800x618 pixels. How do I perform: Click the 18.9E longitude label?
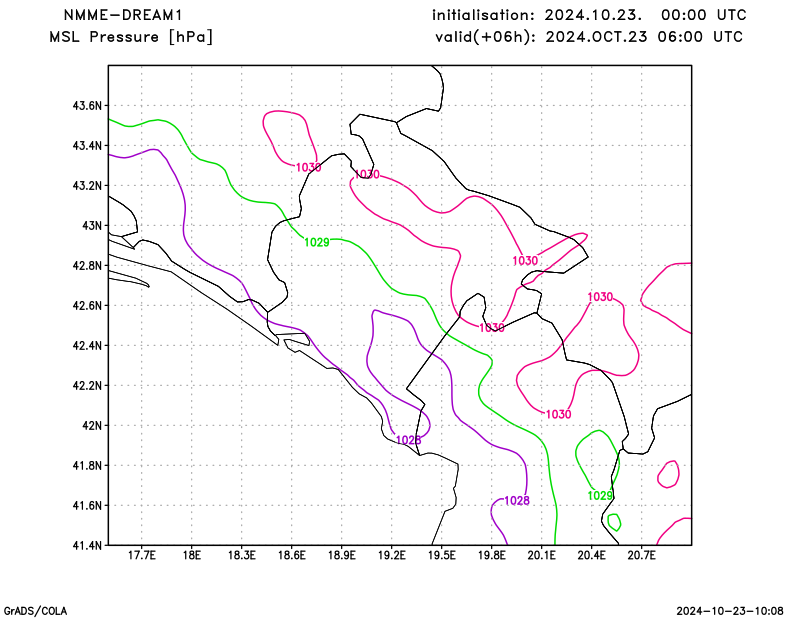[x=342, y=555]
